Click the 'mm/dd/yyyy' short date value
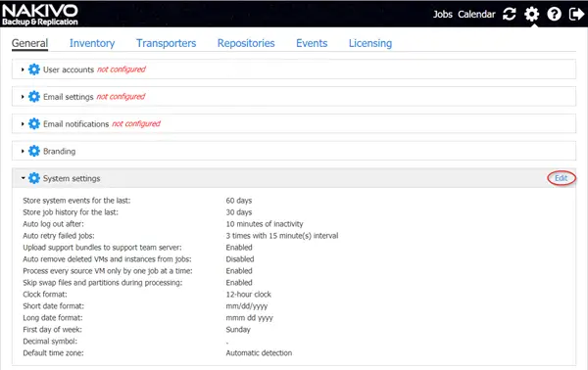The image size is (588, 370). tap(247, 306)
